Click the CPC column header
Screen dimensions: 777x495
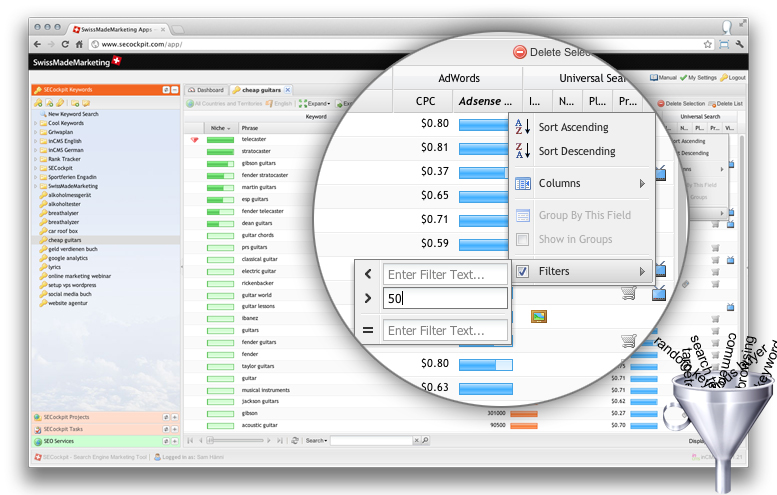425,101
